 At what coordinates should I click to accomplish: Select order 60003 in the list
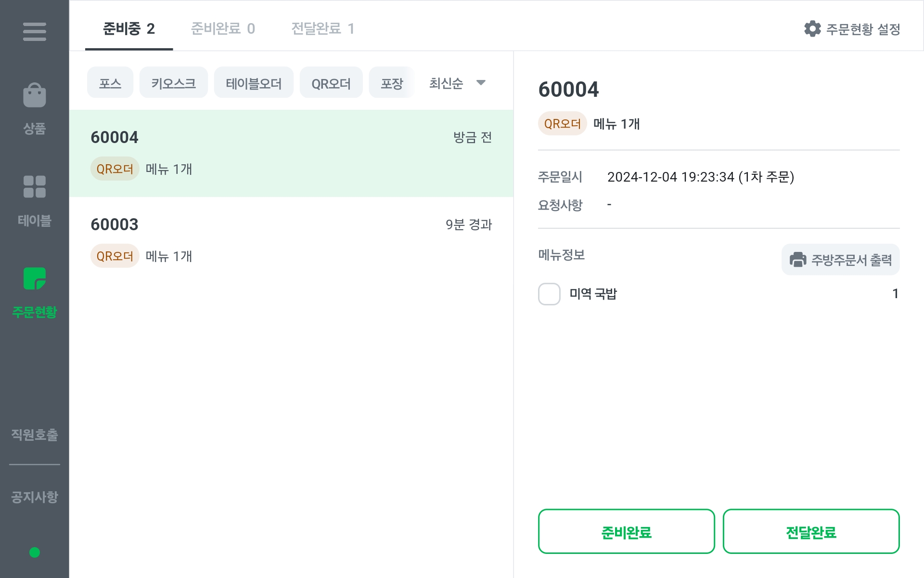coord(291,240)
